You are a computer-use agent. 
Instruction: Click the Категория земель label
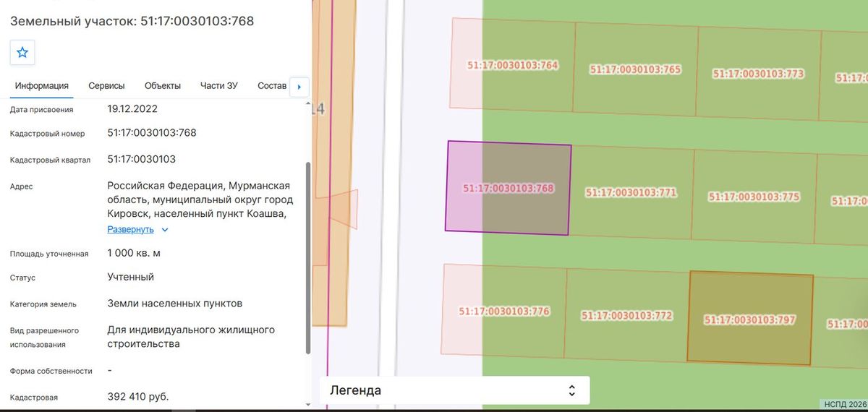43,304
